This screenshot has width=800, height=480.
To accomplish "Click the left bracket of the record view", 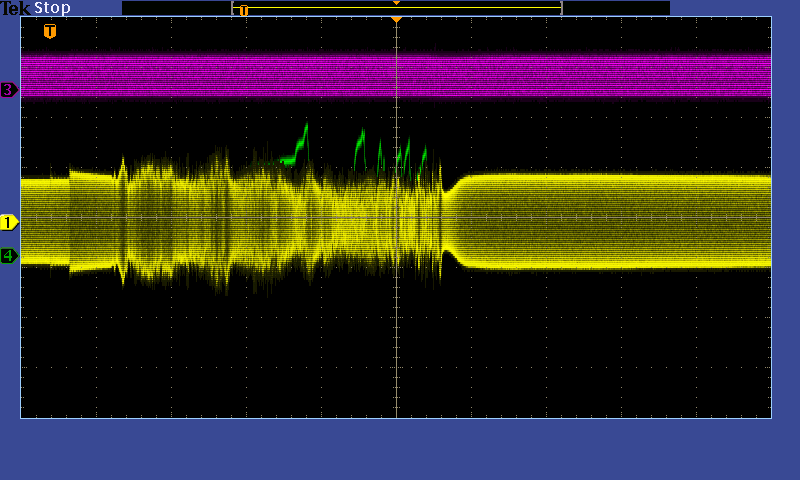I will [233, 8].
